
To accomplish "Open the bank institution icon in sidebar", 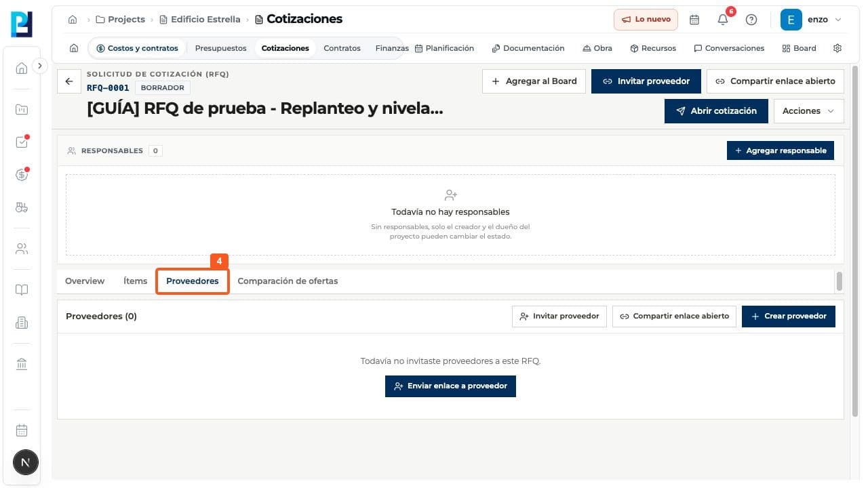I will 22,364.
